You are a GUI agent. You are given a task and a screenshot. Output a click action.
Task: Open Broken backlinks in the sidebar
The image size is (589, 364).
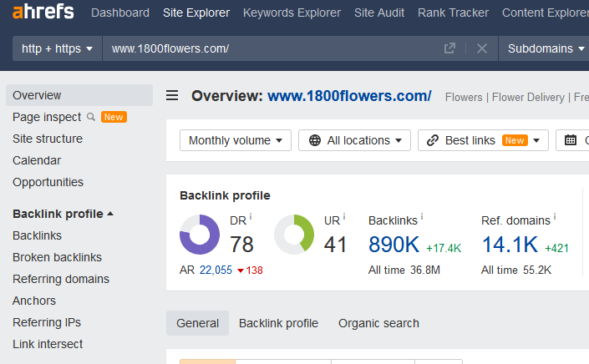pos(57,257)
